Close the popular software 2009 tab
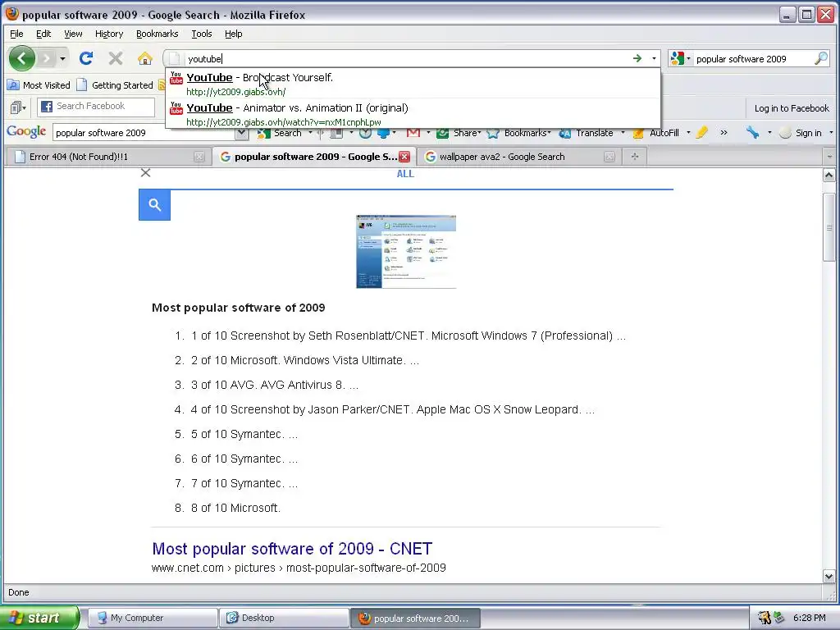 (x=404, y=157)
